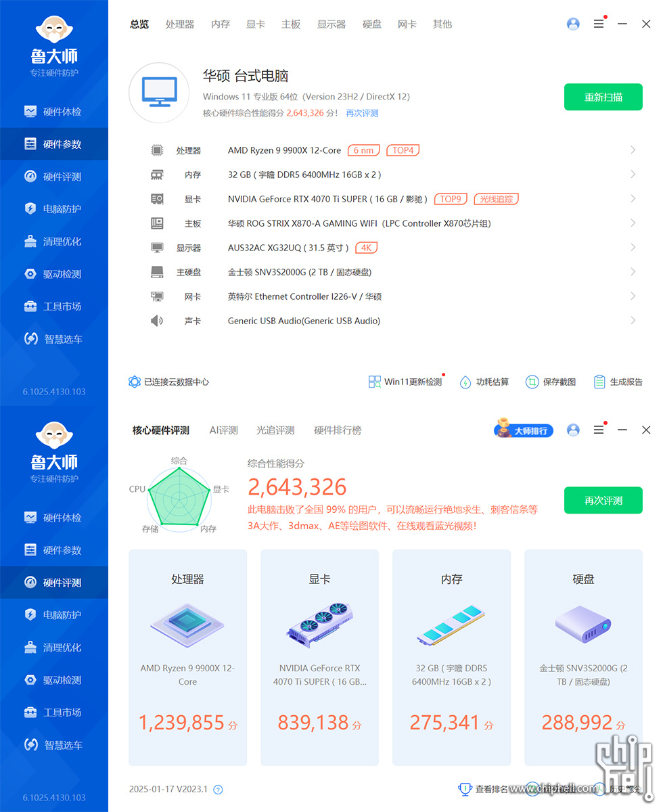The image size is (663, 812).
Task: Expand the AUS32AC XG32UQ monitor row chevron
Action: tap(633, 248)
